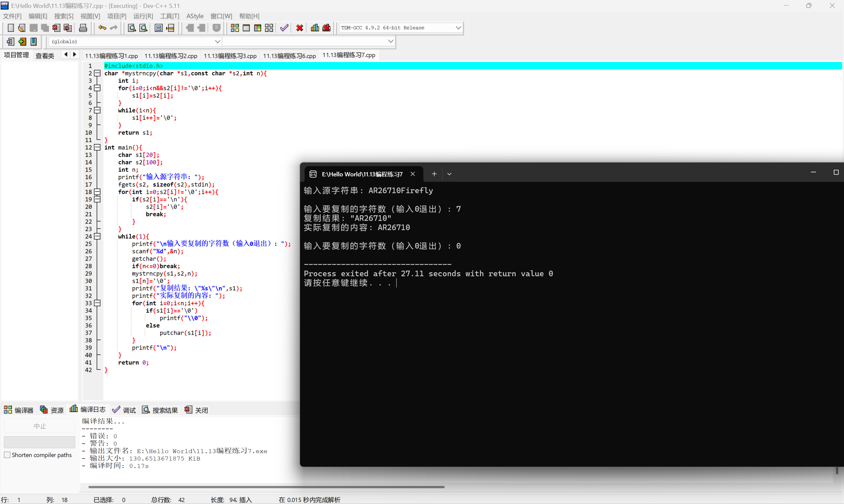The height and width of the screenshot is (504, 844).
Task: Click the Undo arrow icon
Action: 102,28
